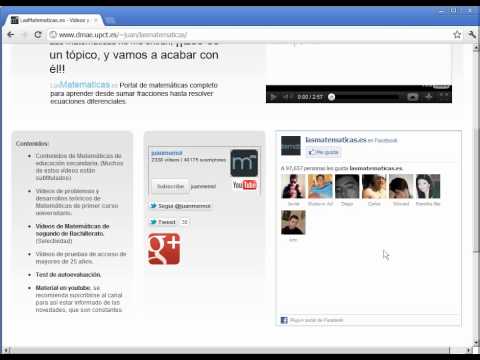Click the fan photo in the second row

293,222
